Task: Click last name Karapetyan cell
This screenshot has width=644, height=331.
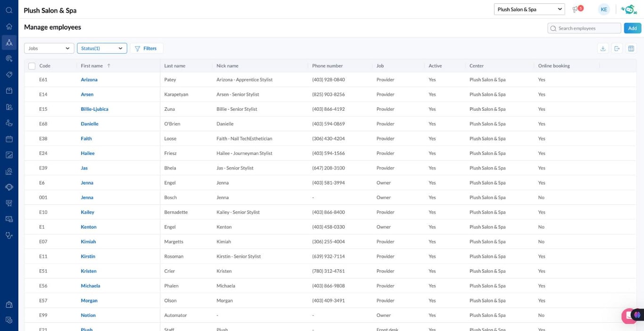Action: (176, 94)
